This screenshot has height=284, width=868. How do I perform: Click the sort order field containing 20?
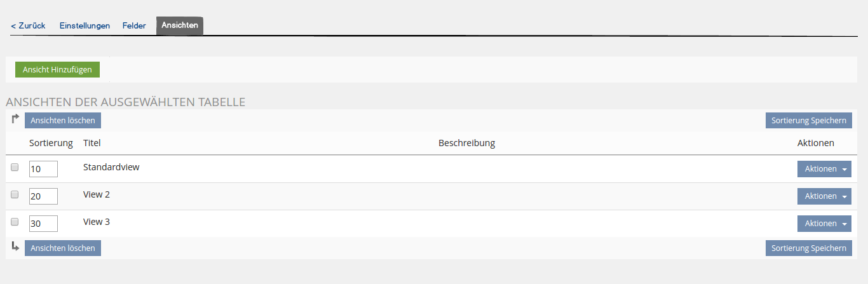(43, 196)
